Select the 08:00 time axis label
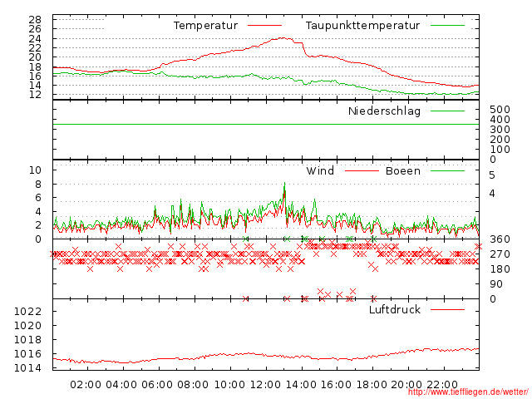This screenshot has width=532, height=399. [193, 385]
